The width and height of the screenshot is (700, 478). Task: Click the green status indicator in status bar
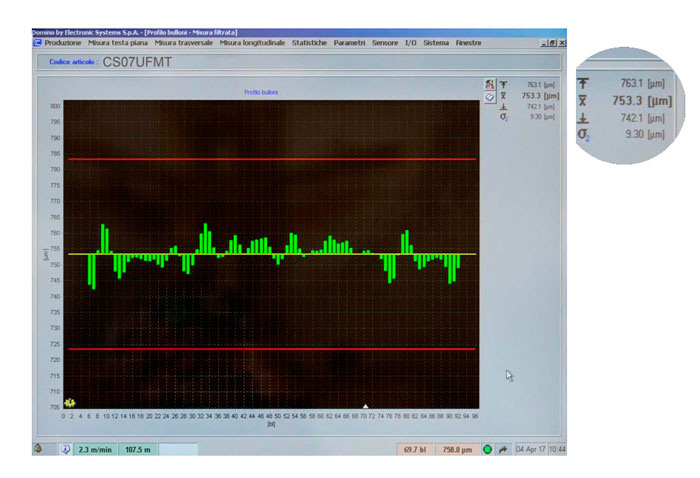click(x=487, y=450)
